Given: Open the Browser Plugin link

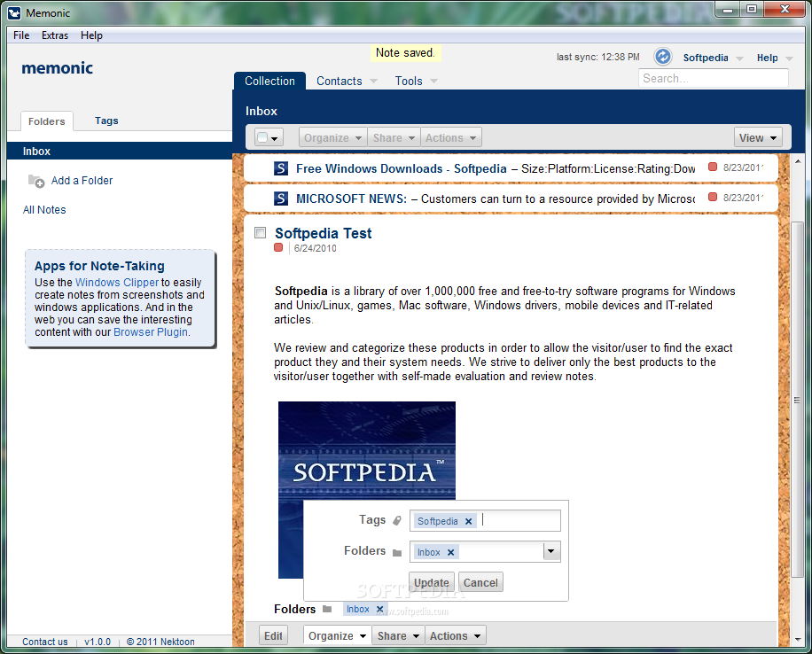Looking at the screenshot, I should coord(151,332).
